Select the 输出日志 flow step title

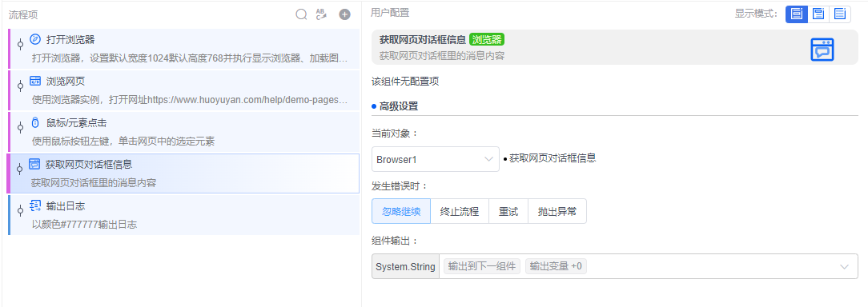pyautogui.click(x=66, y=205)
